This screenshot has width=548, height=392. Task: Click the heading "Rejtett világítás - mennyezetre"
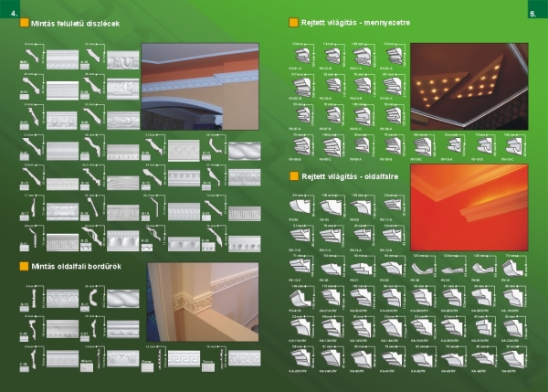pos(355,23)
